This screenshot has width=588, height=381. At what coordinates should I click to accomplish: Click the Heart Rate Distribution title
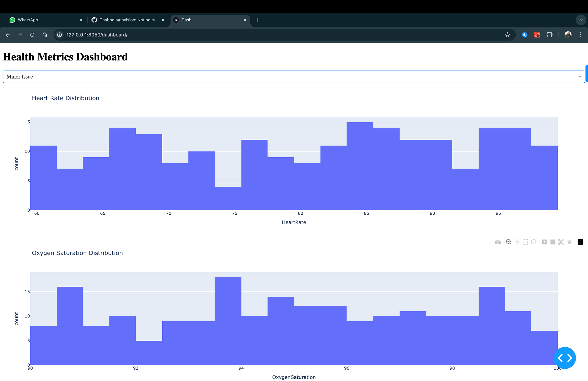(65, 98)
